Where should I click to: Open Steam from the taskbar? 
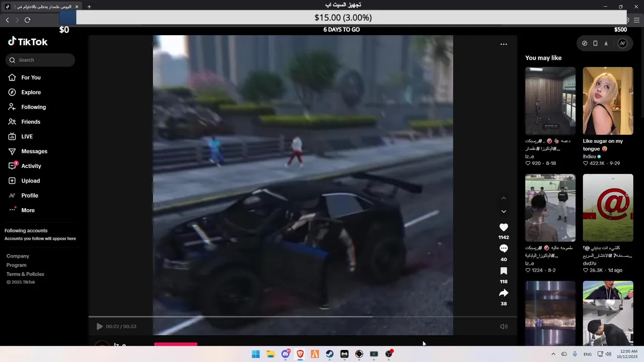(x=330, y=354)
